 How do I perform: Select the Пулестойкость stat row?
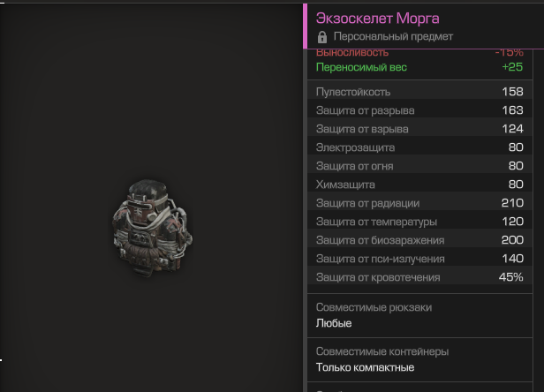click(419, 92)
